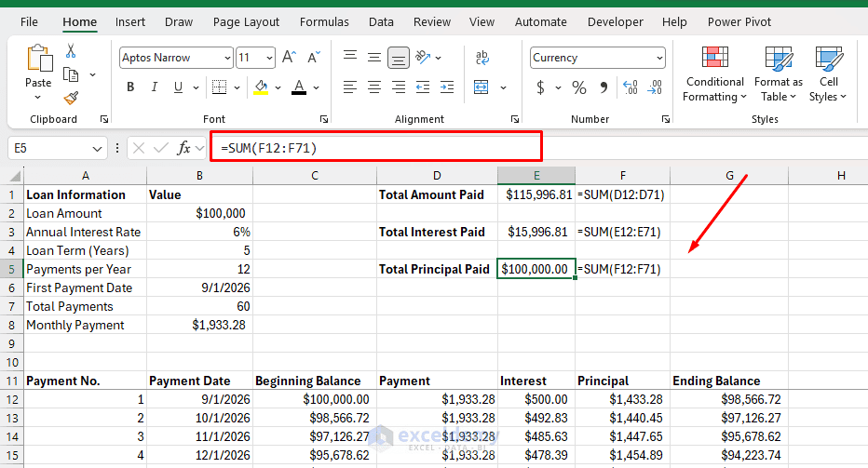The width and height of the screenshot is (868, 468).
Task: Select cell with $115,996.81 total
Action: [536, 194]
